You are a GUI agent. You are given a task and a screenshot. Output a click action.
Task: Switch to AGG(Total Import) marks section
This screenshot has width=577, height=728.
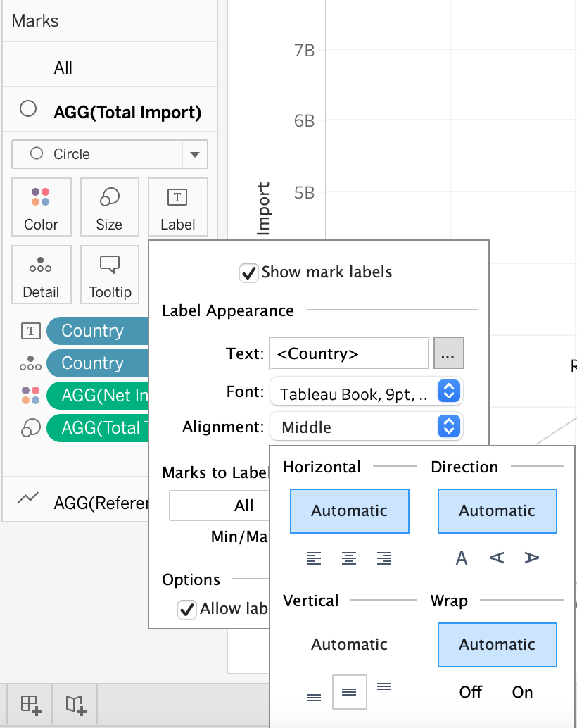pos(127,112)
